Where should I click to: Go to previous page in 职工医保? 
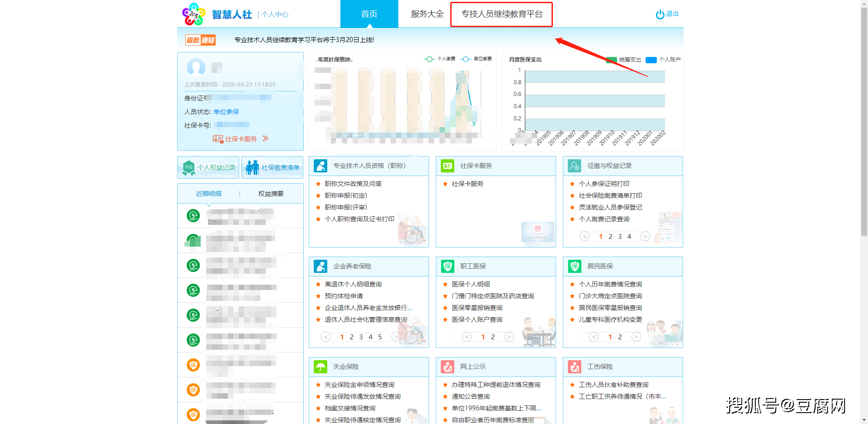467,337
